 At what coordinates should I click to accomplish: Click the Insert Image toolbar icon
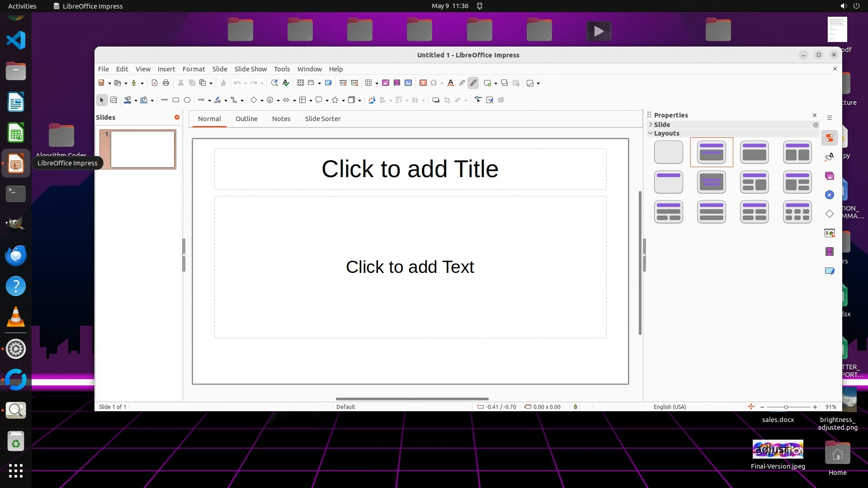pos(385,83)
